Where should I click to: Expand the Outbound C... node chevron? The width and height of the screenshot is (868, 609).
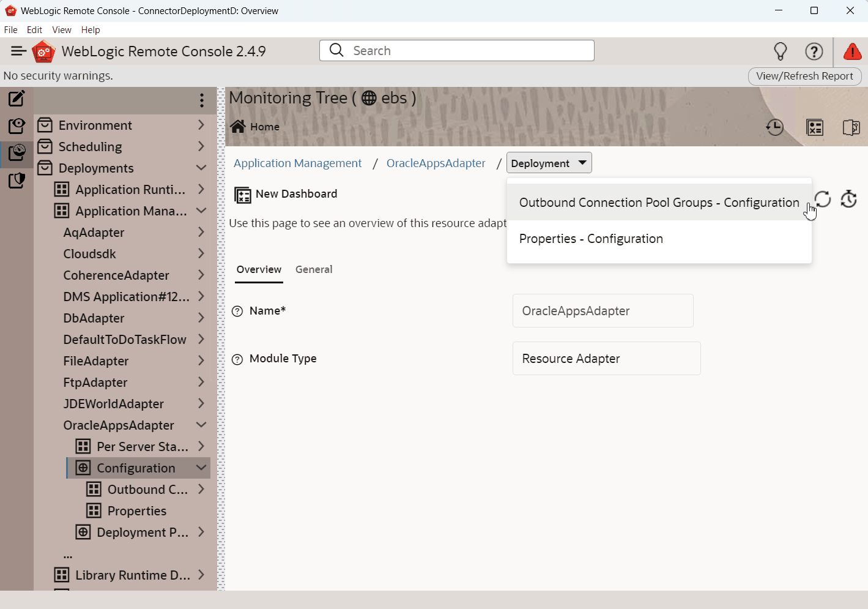[x=201, y=489]
